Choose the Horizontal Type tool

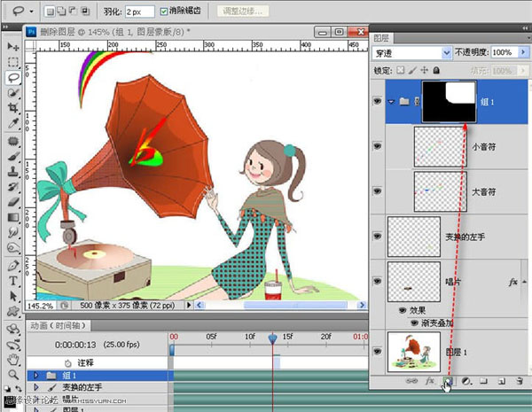click(13, 281)
